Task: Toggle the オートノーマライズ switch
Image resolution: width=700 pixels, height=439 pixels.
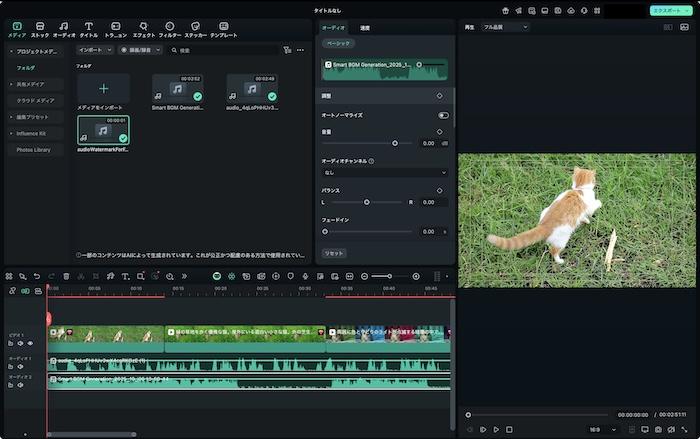Action: click(443, 115)
